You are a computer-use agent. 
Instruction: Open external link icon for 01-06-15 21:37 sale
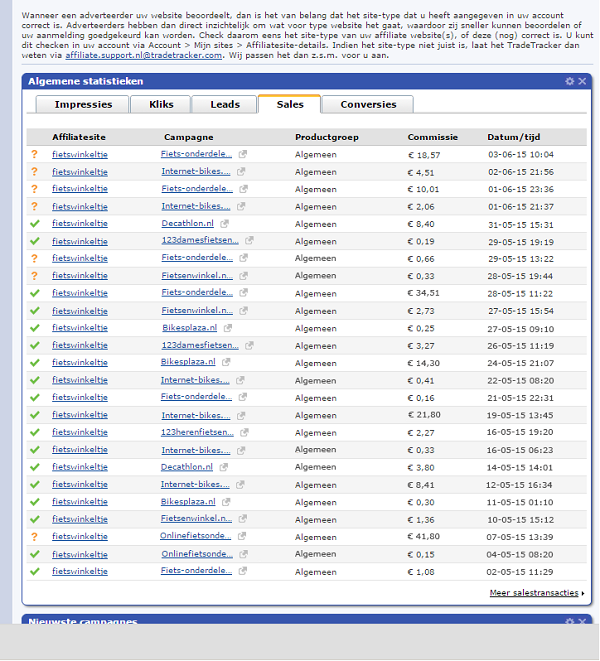tap(241, 206)
